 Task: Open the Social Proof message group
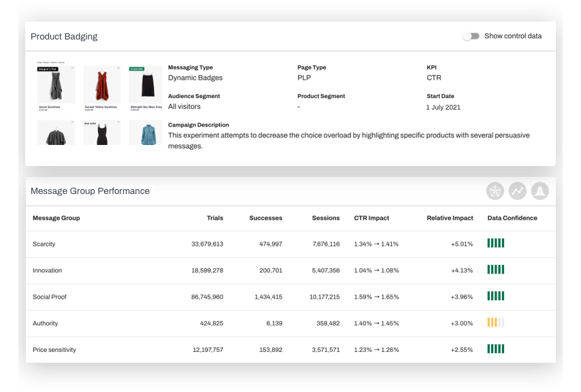point(50,297)
